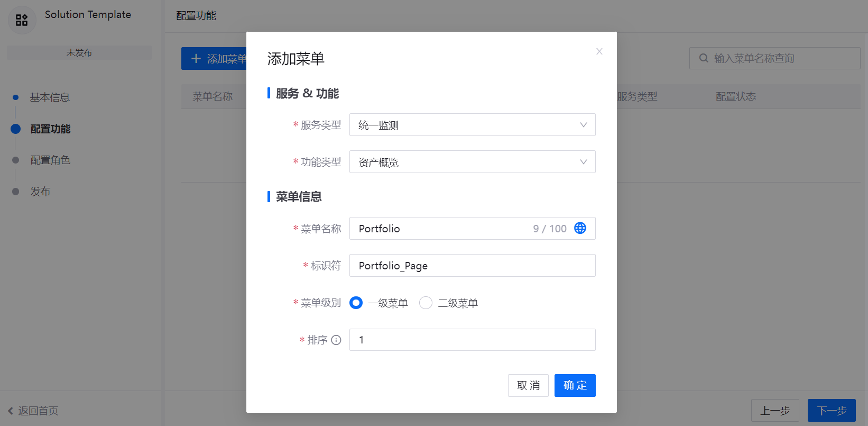Viewport: 868px width, 426px height.
Task: Click the 菜单名称 field containing Portfolio
Action: click(473, 228)
